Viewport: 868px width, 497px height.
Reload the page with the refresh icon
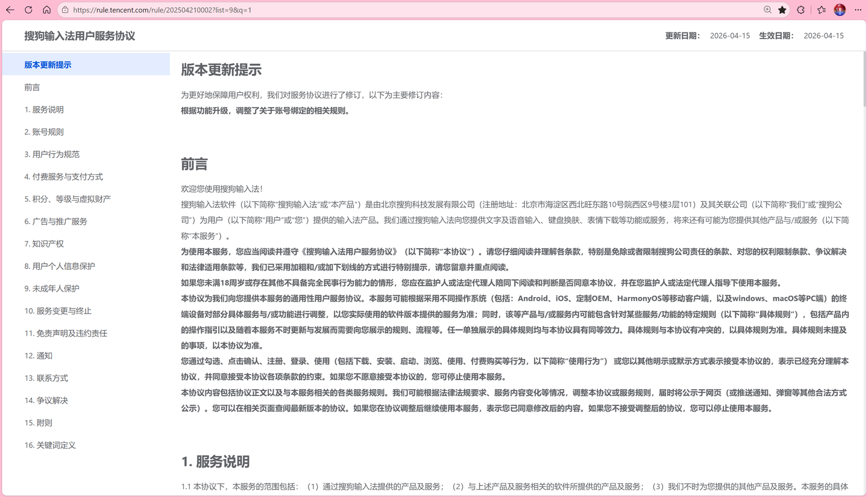(28, 10)
